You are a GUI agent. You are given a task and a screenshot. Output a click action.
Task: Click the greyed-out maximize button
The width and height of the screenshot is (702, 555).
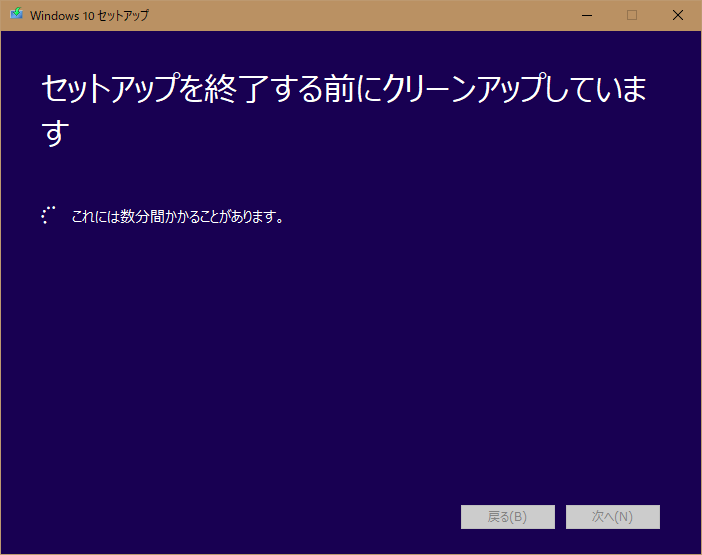[x=632, y=15]
